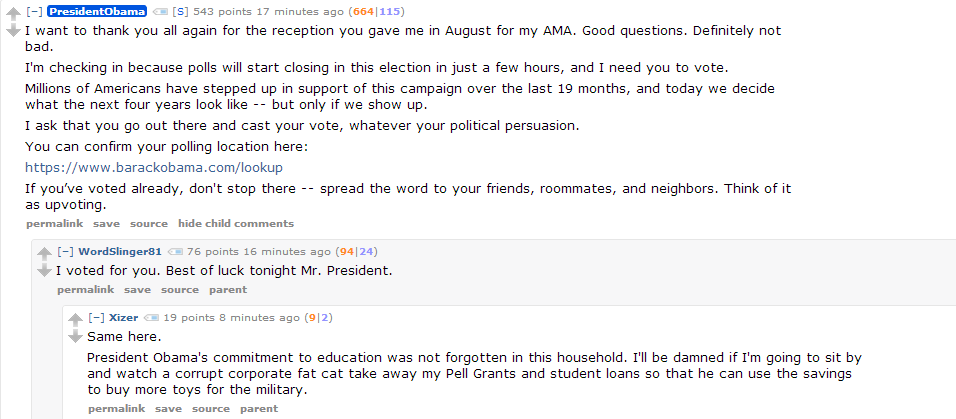Open the barackobama.com/lookup link
The width and height of the screenshot is (956, 419).
154,167
